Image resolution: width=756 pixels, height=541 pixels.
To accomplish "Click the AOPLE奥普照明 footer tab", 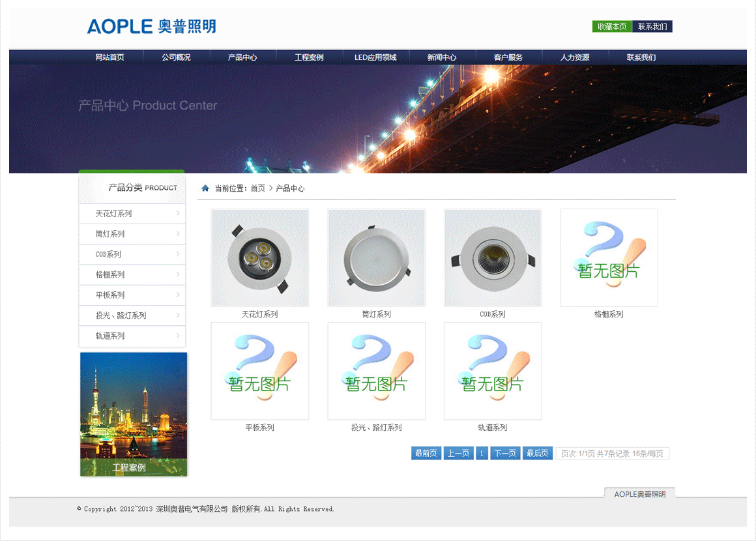I will click(x=640, y=494).
